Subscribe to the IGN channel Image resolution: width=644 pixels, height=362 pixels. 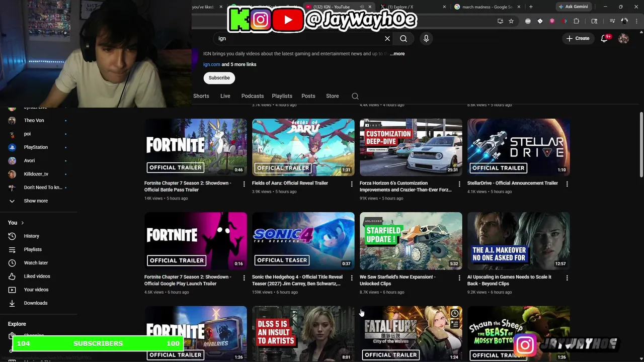[219, 78]
